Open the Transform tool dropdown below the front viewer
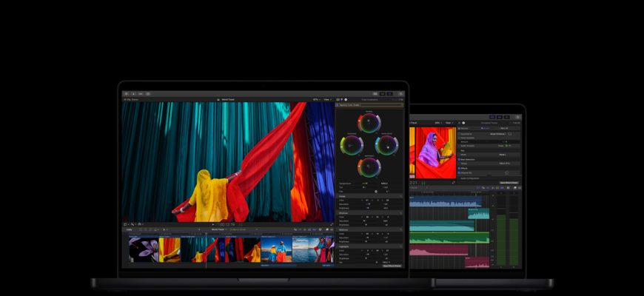Screen dimensions: 644x296 coord(127,224)
